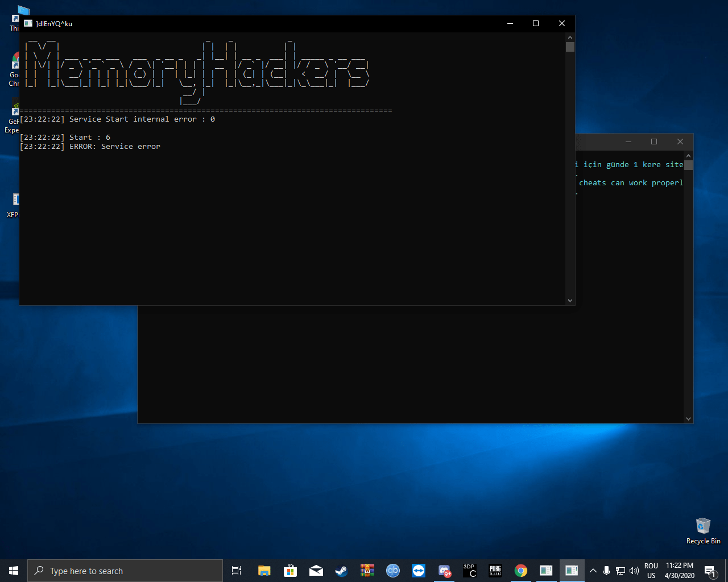Viewport: 728px width, 582px height.
Task: Open the 3DP Chip taskbar icon
Action: [470, 571]
